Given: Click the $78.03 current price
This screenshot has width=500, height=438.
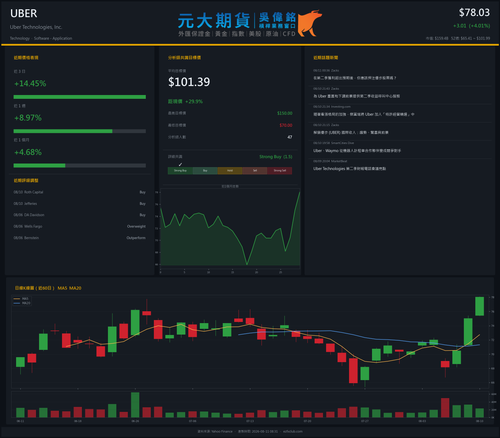Looking at the screenshot, I should 474,13.
